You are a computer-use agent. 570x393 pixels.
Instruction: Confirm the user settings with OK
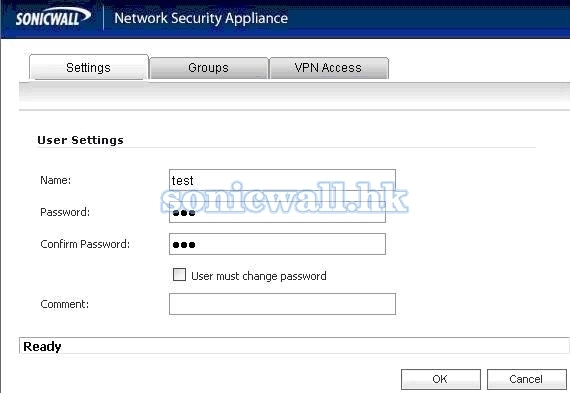441,379
